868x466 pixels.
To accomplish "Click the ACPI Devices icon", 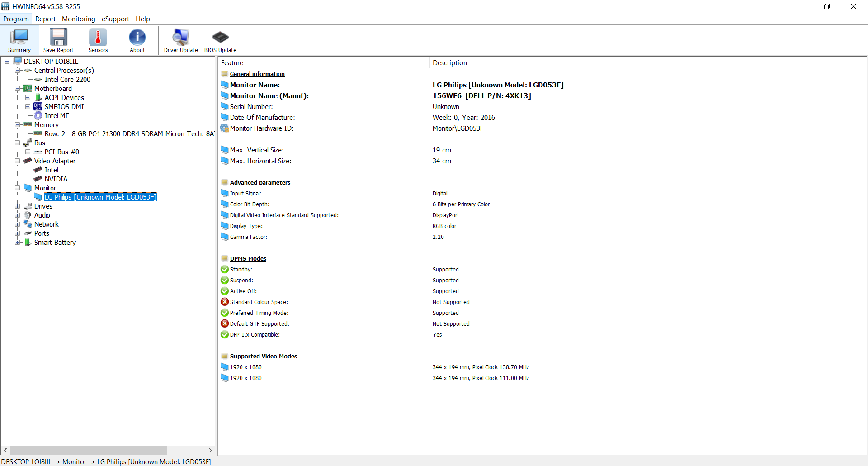I will 38,97.
